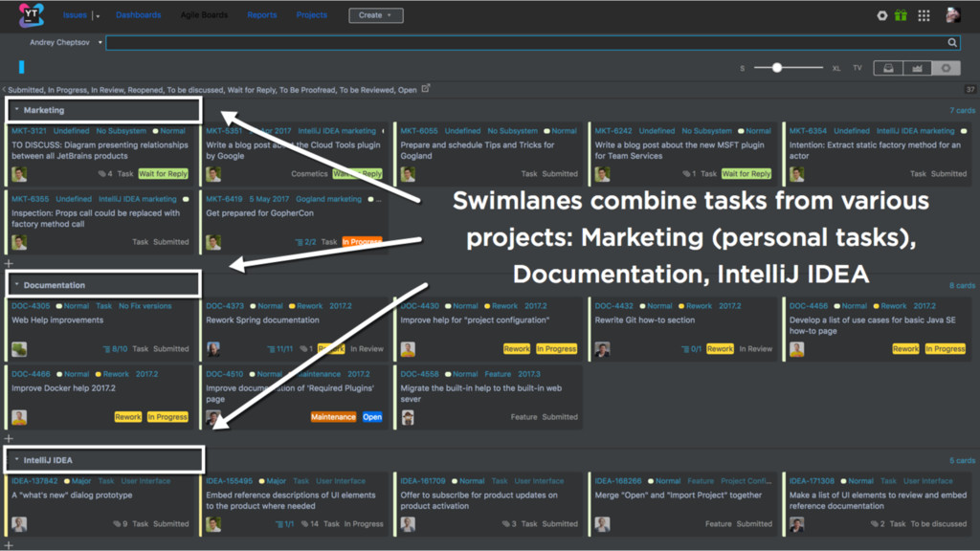
Task: Switch to the chart view mode button
Action: click(x=917, y=68)
